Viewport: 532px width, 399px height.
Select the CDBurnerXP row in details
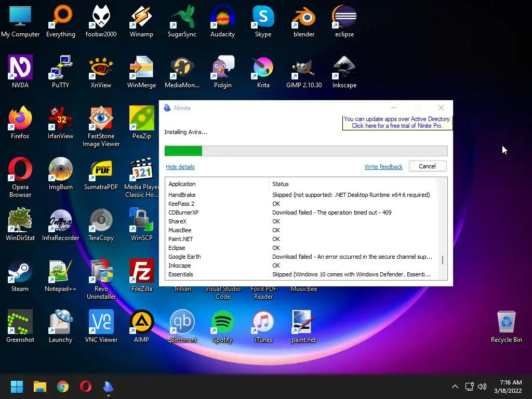302,212
